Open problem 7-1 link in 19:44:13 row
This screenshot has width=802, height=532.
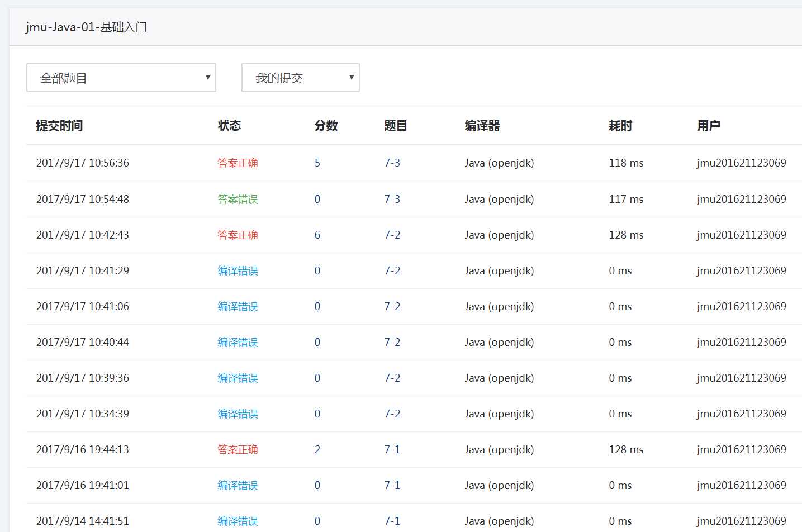392,449
